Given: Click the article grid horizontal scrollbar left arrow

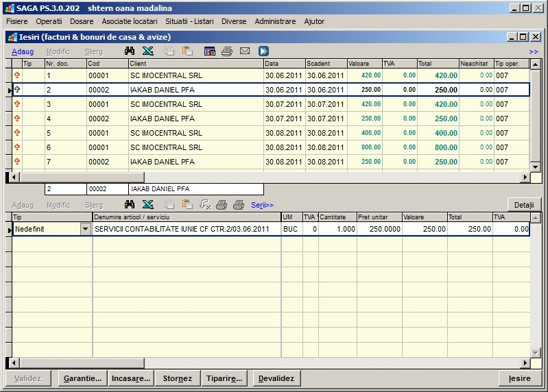Looking at the screenshot, I should pyautogui.click(x=14, y=363).
